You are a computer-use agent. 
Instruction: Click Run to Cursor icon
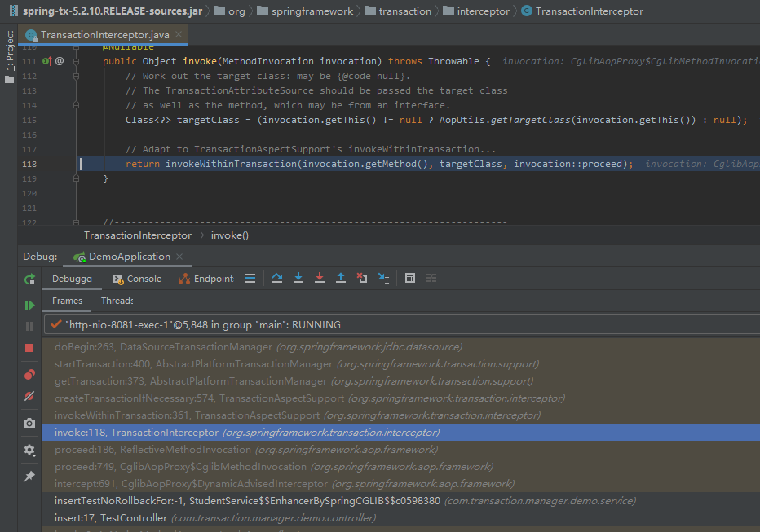pos(383,279)
